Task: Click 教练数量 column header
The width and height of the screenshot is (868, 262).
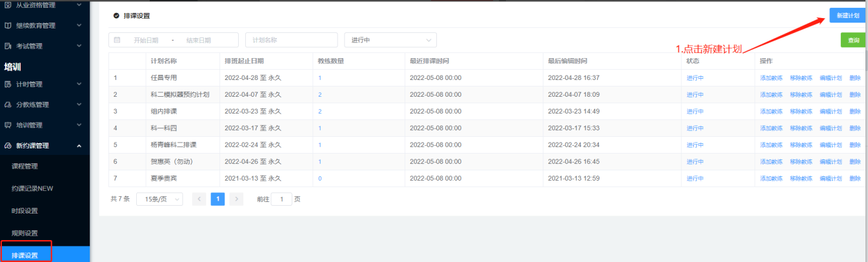Action: 330,61
